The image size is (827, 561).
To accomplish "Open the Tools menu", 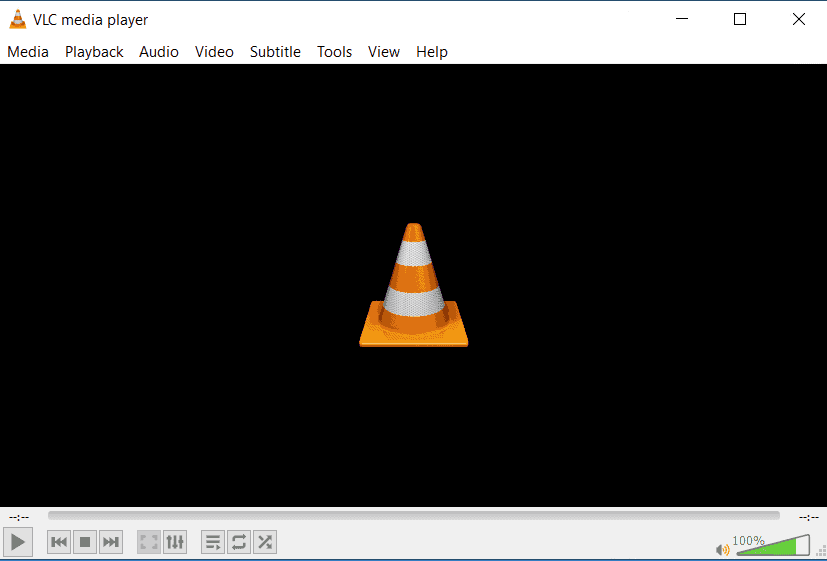I will pyautogui.click(x=334, y=52).
